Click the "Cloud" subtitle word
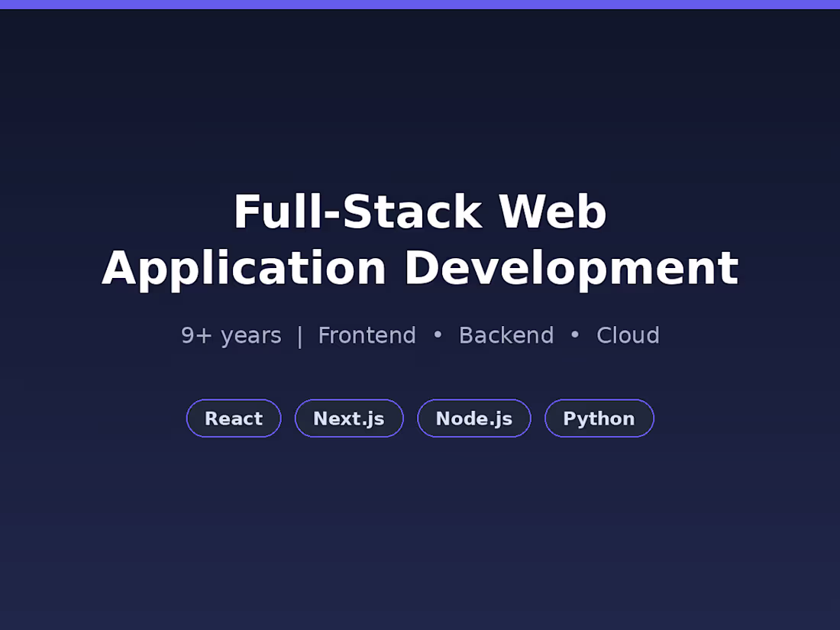Image resolution: width=840 pixels, height=630 pixels. [628, 336]
